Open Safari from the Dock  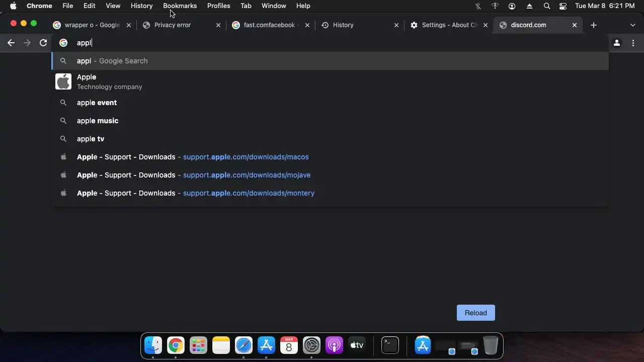(244, 345)
